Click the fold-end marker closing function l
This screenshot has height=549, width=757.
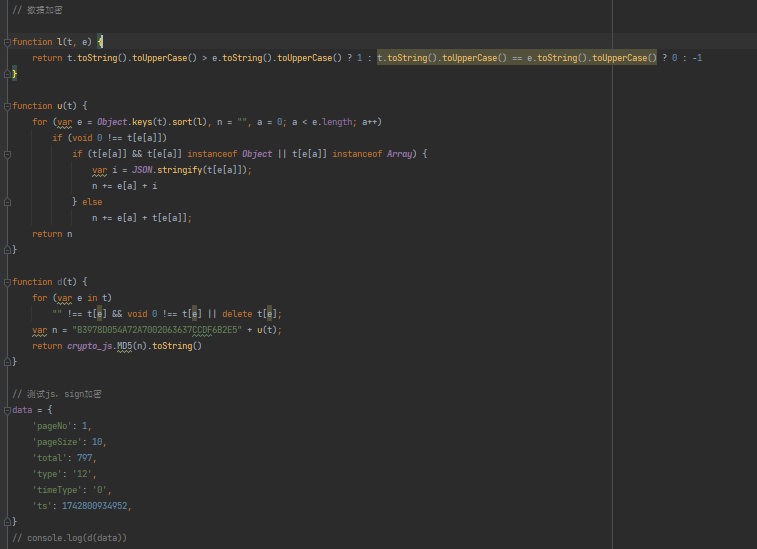[7, 74]
